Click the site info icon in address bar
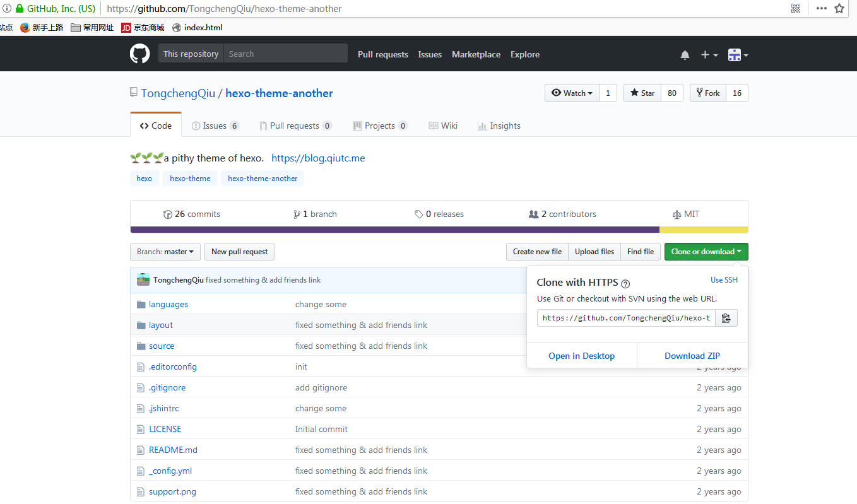Viewport: 857px width, 504px height. pyautogui.click(x=7, y=9)
